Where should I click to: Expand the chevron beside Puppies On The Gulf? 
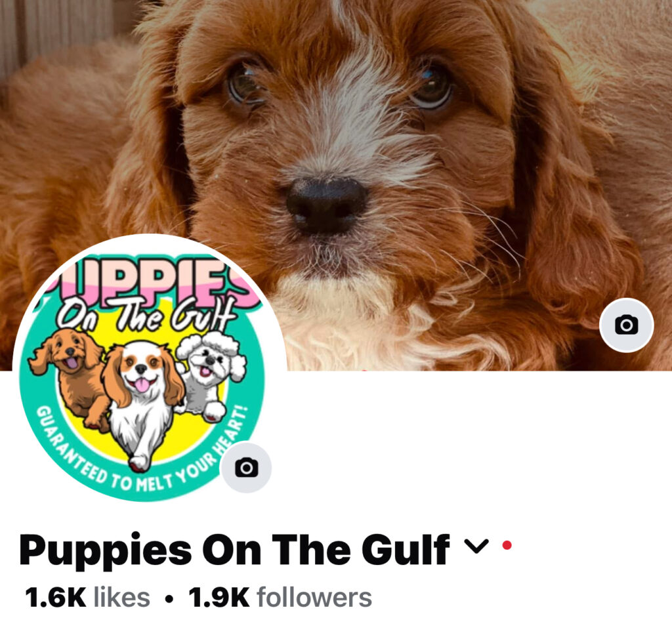[476, 546]
